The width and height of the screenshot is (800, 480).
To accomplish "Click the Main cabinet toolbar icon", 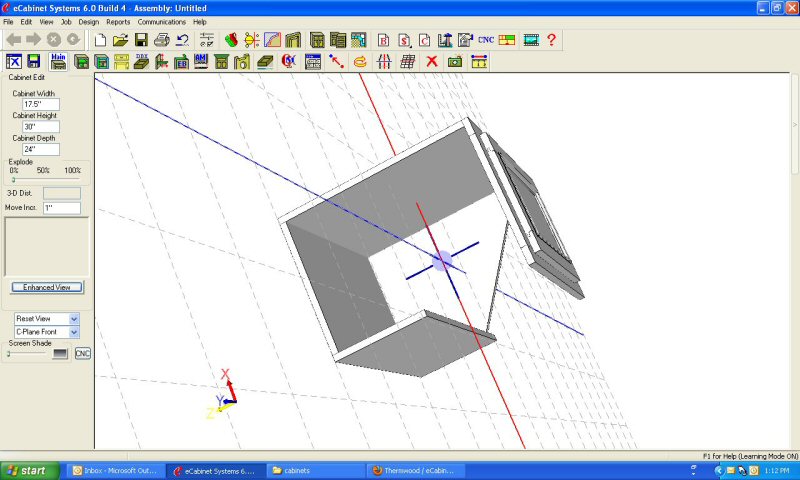I will tap(58, 61).
